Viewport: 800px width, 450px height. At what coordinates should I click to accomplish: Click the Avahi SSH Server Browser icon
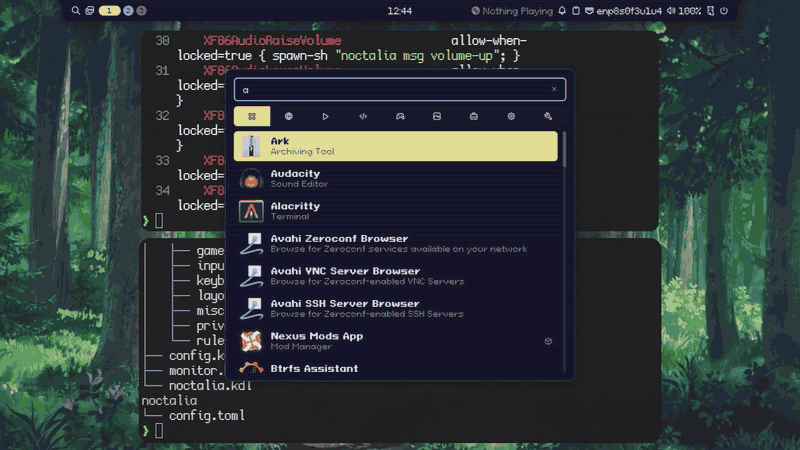coord(251,309)
